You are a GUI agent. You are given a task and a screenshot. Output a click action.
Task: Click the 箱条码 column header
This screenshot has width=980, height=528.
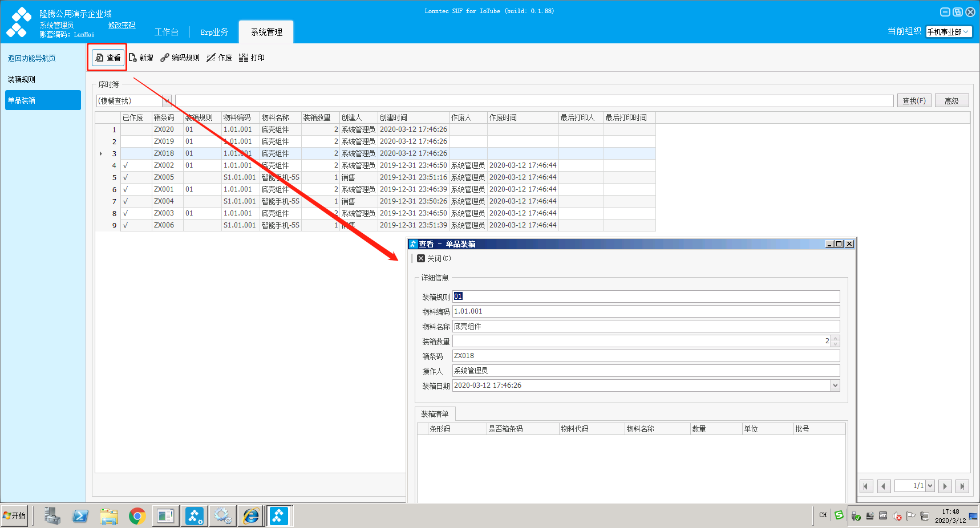[167, 117]
